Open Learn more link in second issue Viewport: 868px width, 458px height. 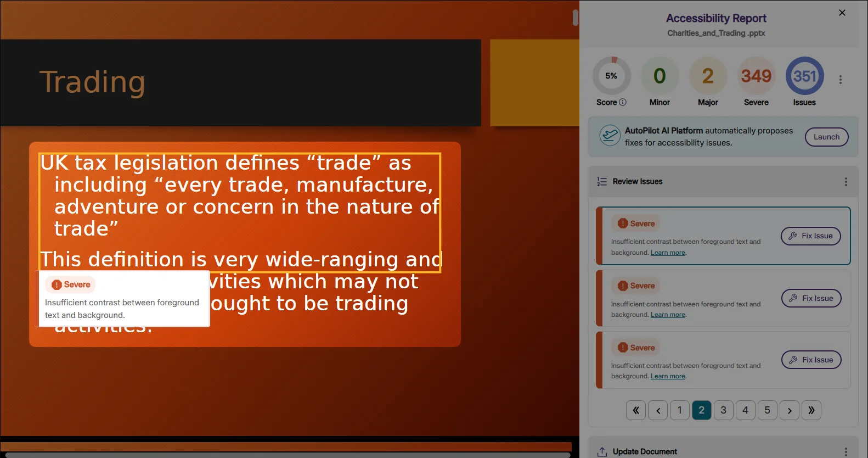668,315
